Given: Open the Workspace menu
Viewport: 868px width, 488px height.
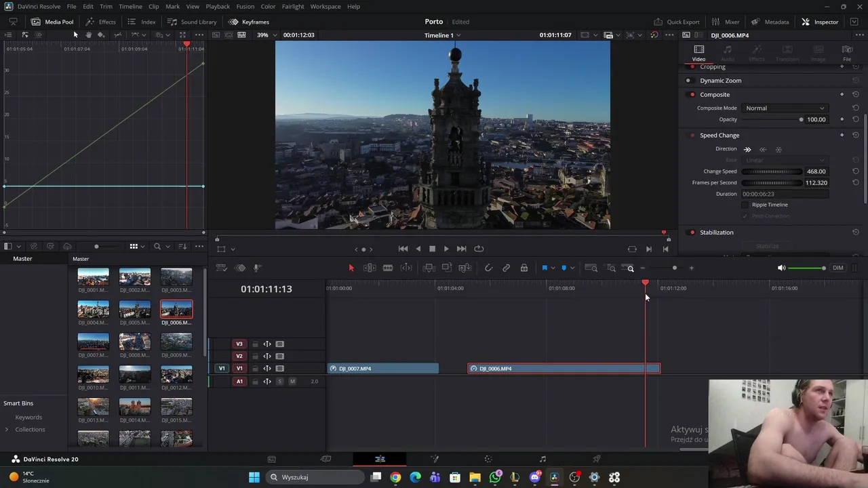Looking at the screenshot, I should [x=325, y=7].
